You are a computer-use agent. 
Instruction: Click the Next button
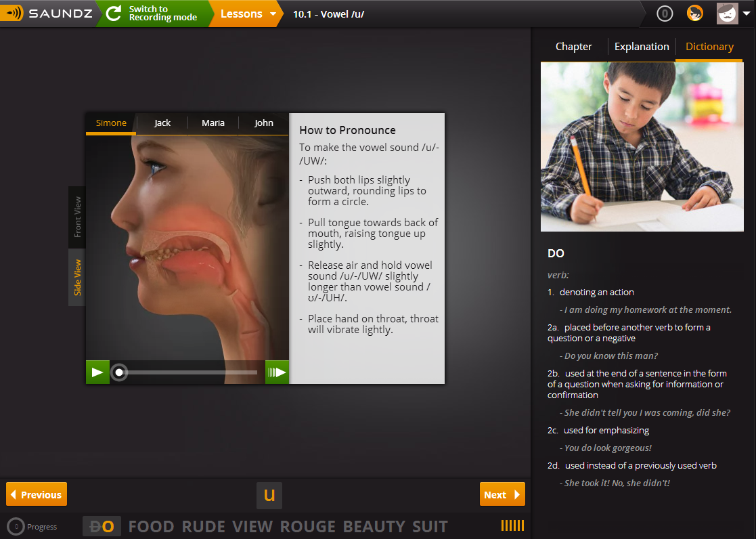(502, 494)
